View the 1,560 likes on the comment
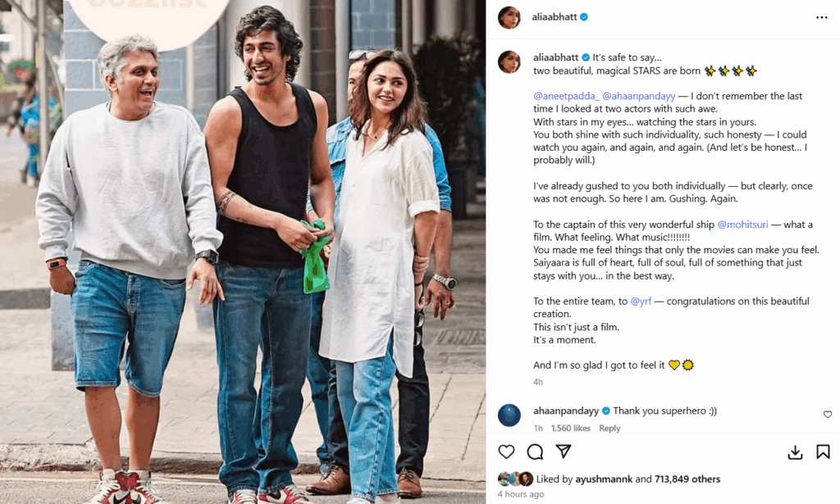 tap(571, 428)
